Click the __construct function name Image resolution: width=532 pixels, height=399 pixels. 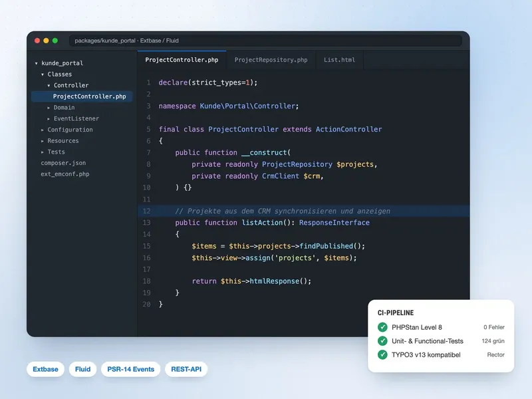264,153
